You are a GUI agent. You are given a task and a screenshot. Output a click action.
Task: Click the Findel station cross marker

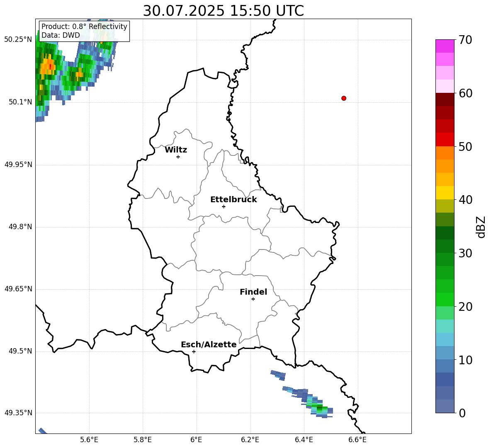coord(253,299)
